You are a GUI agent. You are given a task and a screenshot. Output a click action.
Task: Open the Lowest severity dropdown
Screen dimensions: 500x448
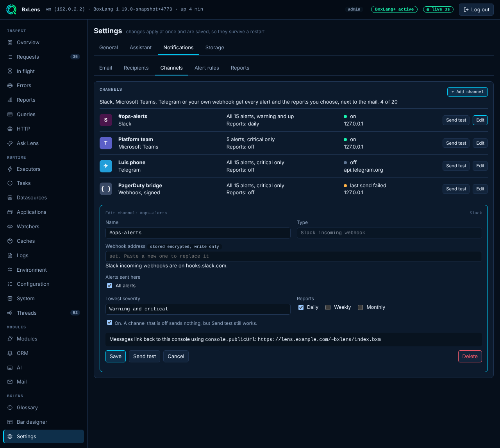pos(198,309)
